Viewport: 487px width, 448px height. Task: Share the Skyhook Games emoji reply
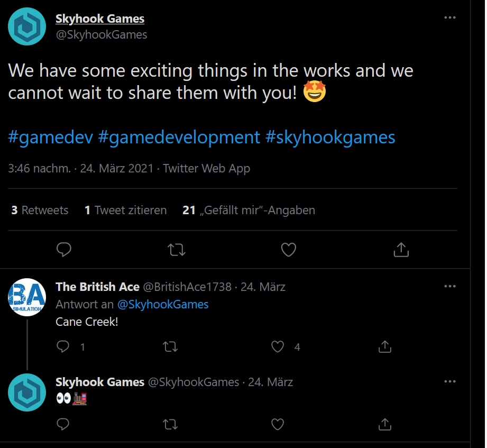pos(385,424)
